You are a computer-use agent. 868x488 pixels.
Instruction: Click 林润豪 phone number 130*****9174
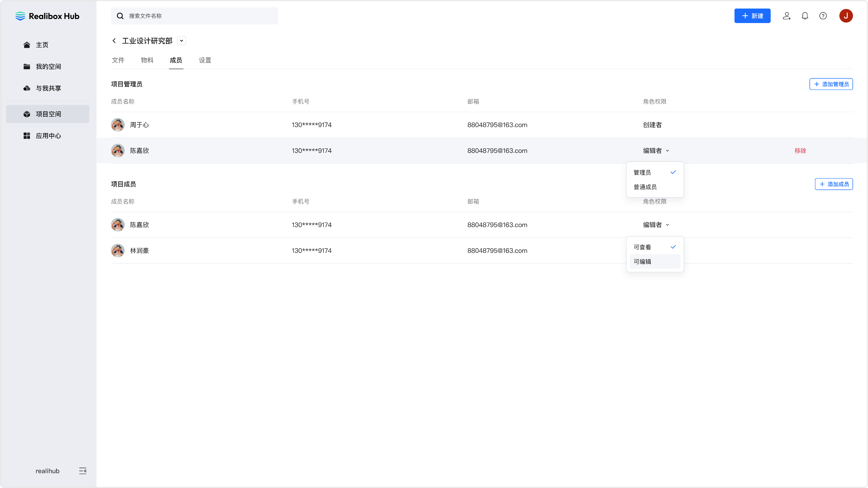[312, 251]
